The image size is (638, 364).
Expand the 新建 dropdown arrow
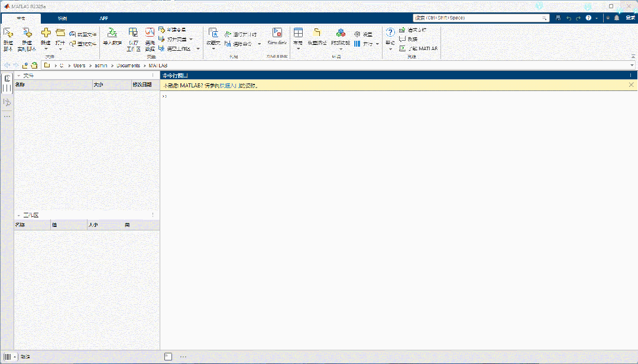46,49
